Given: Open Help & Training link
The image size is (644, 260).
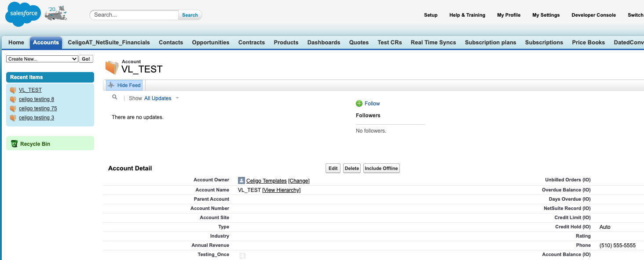Looking at the screenshot, I should pos(467,15).
